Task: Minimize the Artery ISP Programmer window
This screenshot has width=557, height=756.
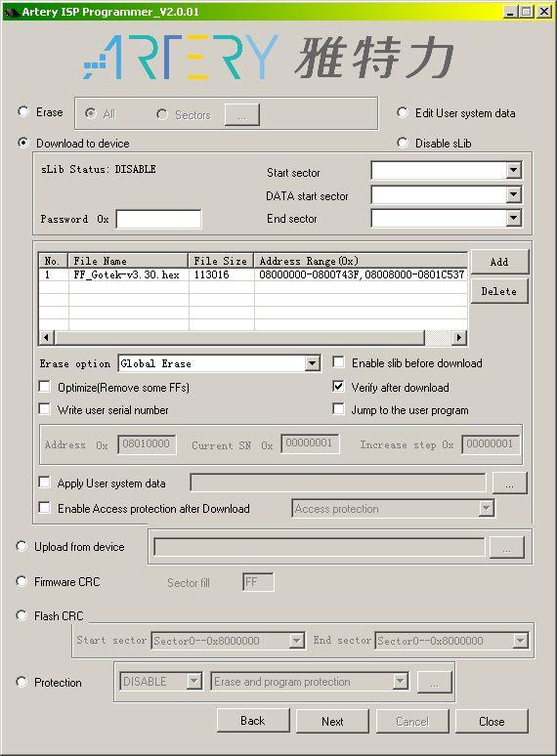Action: point(511,11)
